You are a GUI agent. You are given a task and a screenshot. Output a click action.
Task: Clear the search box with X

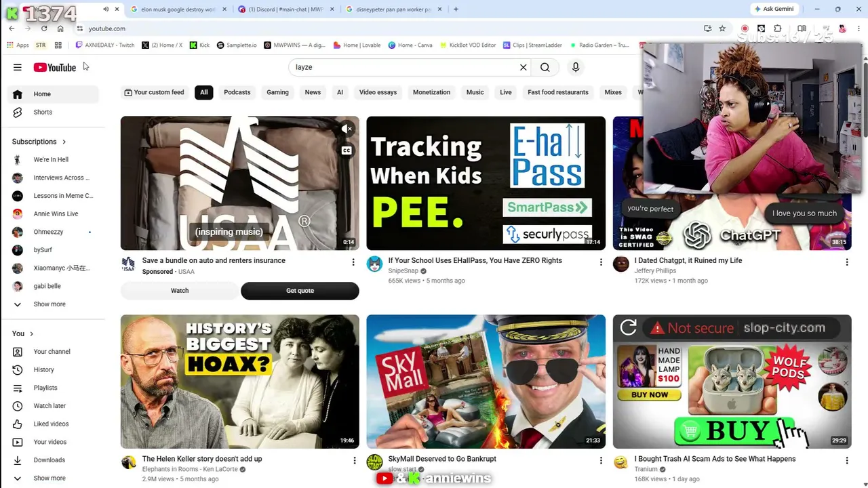pos(523,67)
